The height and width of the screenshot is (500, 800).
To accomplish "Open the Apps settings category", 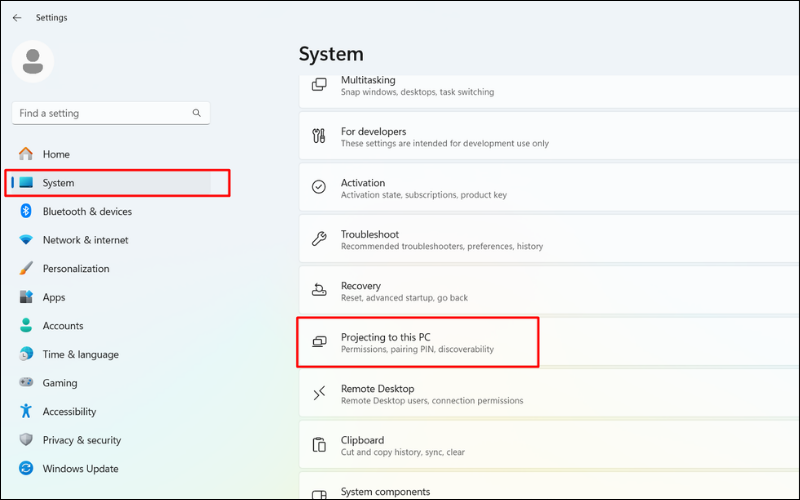I will 54,297.
